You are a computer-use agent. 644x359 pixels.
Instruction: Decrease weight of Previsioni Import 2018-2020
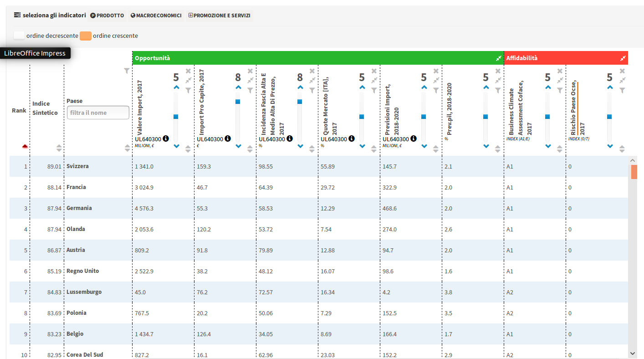point(424,146)
